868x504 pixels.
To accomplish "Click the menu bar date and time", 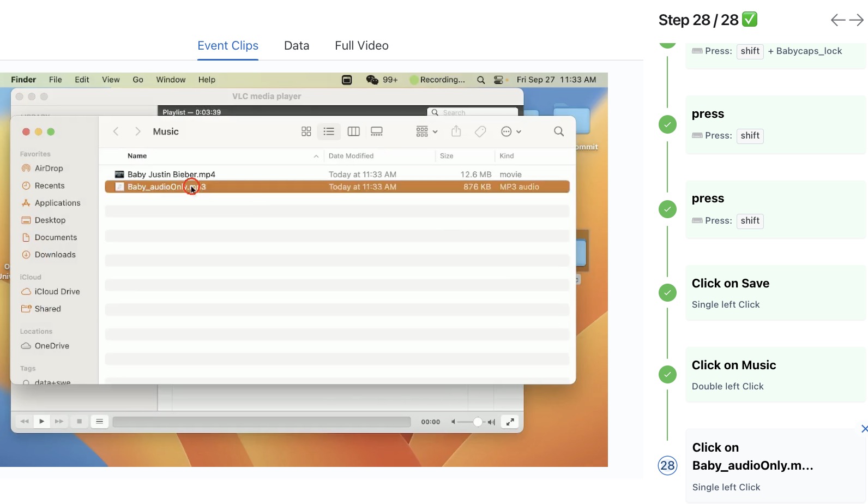I will [556, 80].
